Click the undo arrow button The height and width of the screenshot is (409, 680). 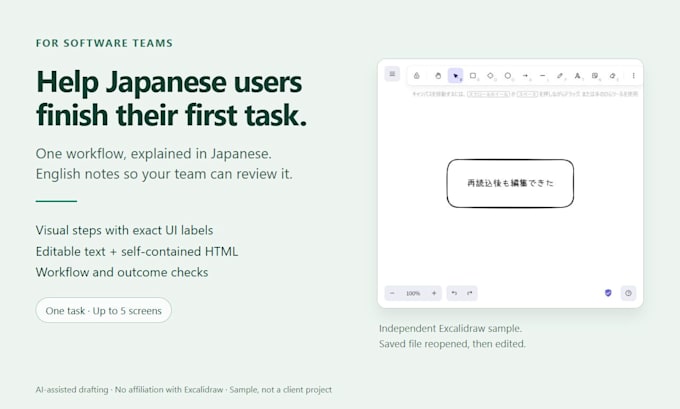(454, 293)
